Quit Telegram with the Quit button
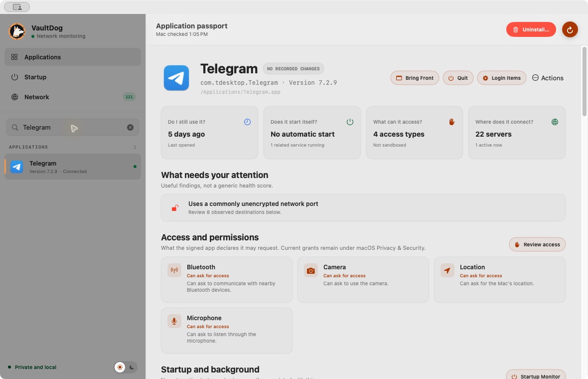 458,78
